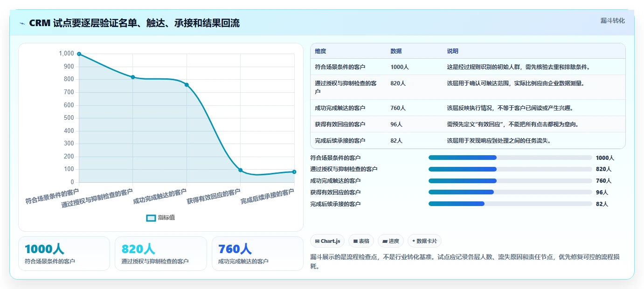Click description starting 需预先定义“有效回应”
This screenshot has width=644, height=289.
[x=512, y=124]
